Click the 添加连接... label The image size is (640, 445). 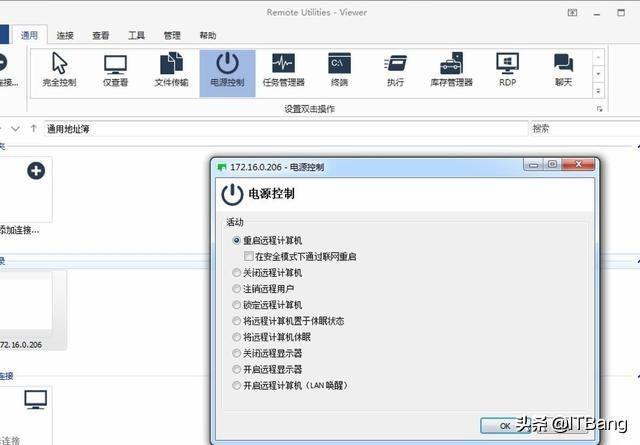pos(20,230)
